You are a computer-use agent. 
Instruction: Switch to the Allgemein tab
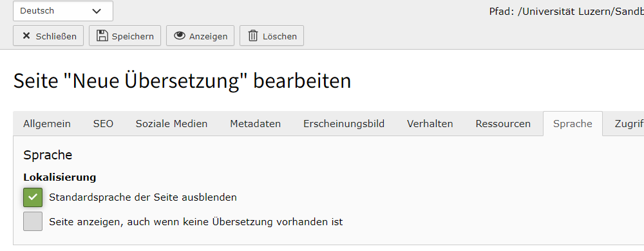[x=47, y=123]
